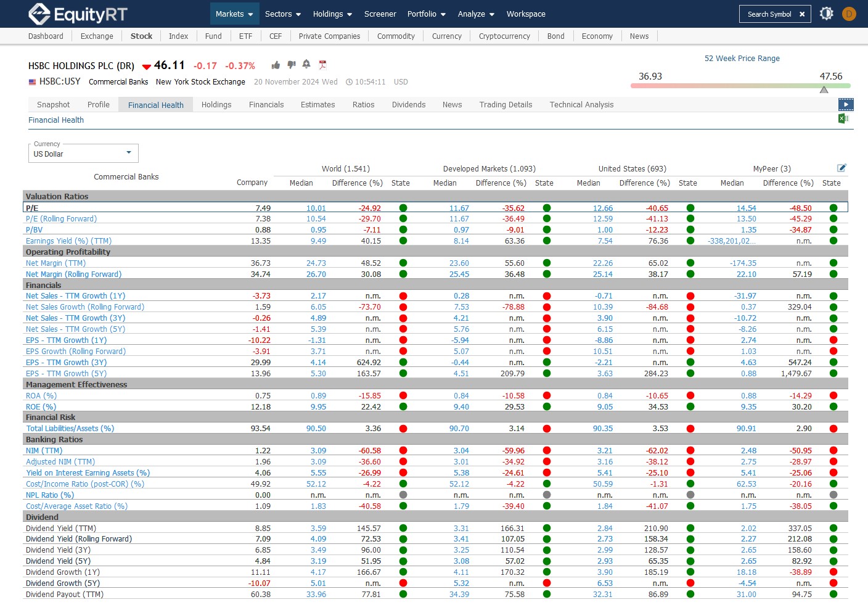The width and height of the screenshot is (868, 610).
Task: Switch to the Snapshot tab
Action: 53,105
